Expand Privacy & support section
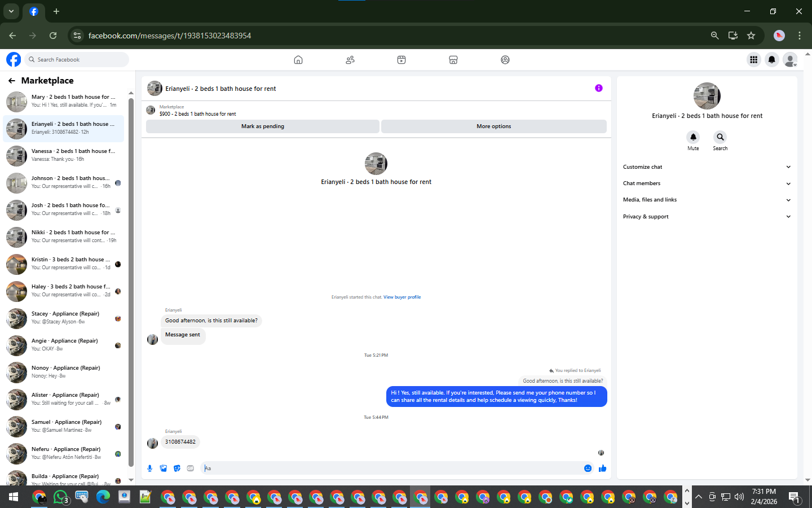Screen dimensions: 812x508 (707, 217)
